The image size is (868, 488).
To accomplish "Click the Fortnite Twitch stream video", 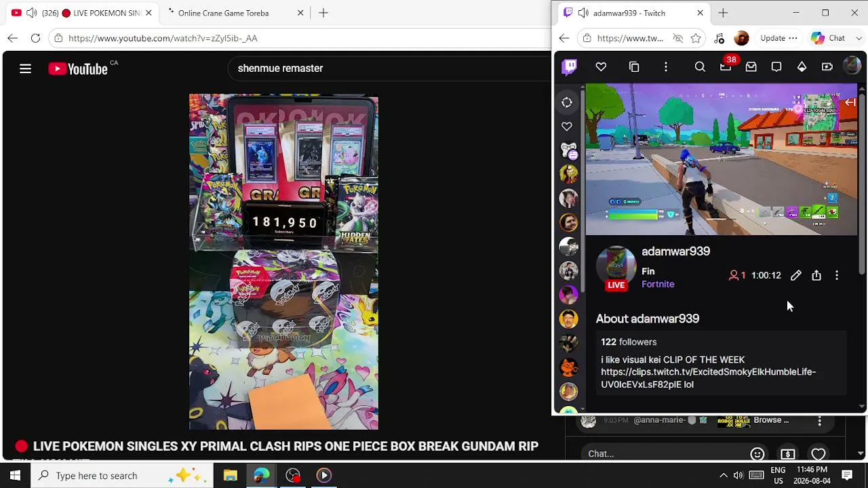I will click(721, 159).
